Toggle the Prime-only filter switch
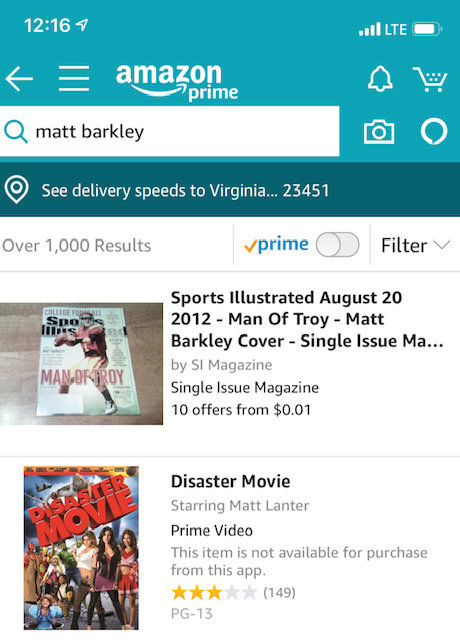Viewport: 460px width, 640px height. click(338, 244)
